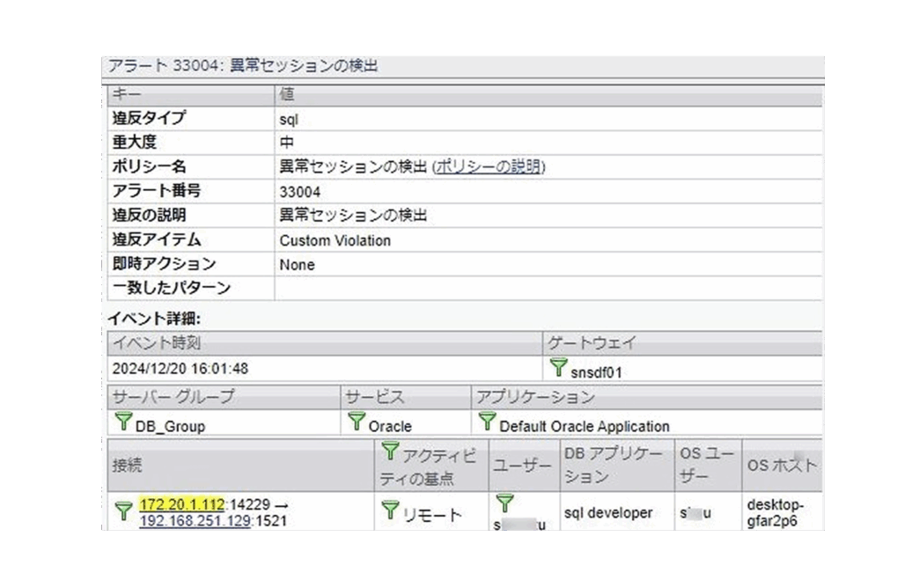This screenshot has height=588, width=919.
Task: Click the funnel icon in ユーザー cell
Action: tap(504, 504)
